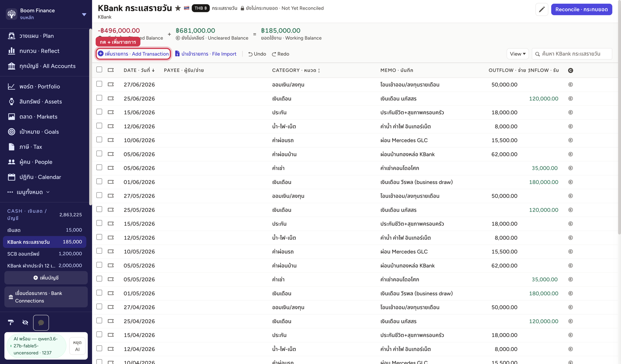Open the theme paint roller icon
Viewport: 621px width, 364px height.
(x=11, y=322)
